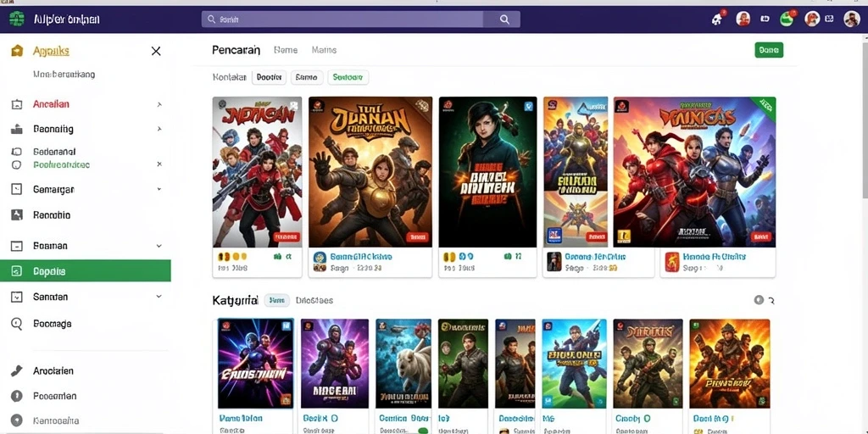Select the green Sentoan filter chip
868x434 pixels.
click(348, 77)
